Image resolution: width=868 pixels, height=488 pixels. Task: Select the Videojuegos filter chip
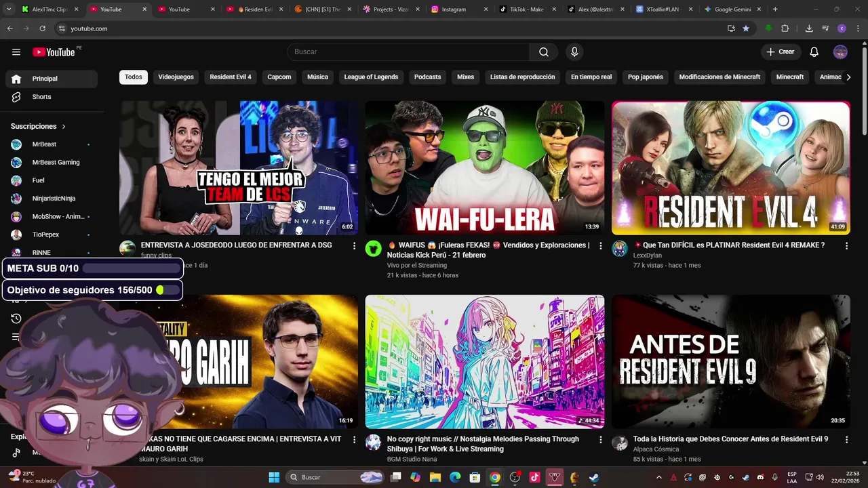(x=176, y=77)
